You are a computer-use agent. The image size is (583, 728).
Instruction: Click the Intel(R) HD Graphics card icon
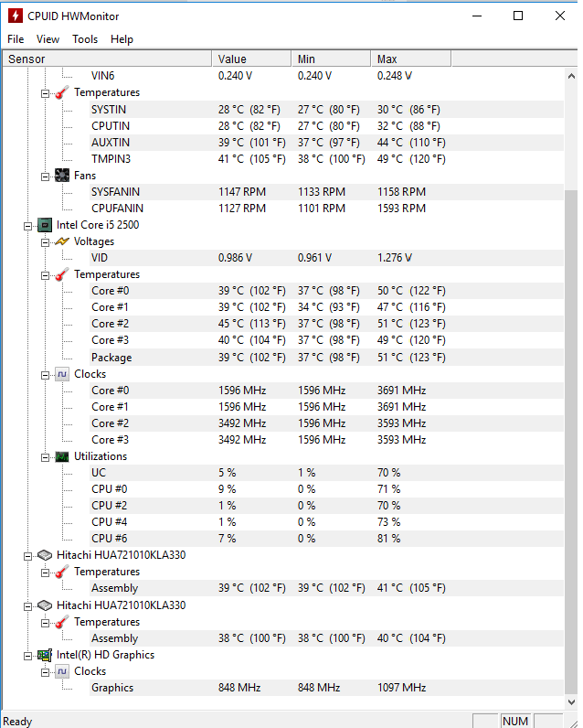[x=44, y=655]
